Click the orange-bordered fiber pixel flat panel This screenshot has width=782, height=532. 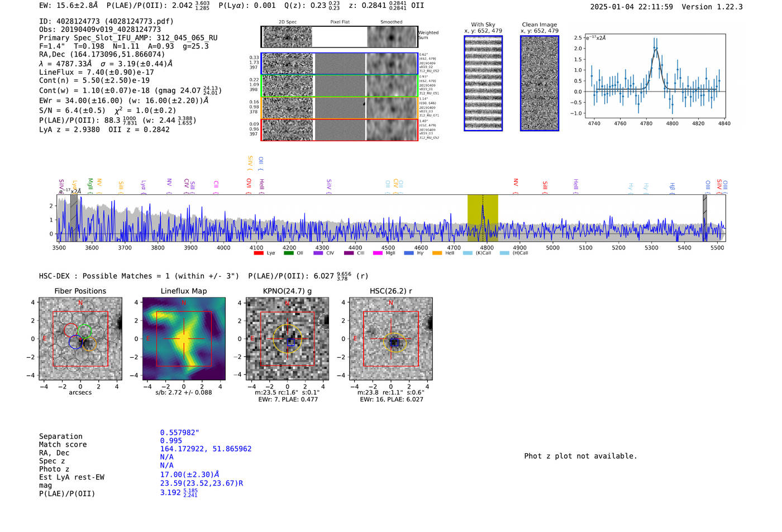[x=340, y=108]
